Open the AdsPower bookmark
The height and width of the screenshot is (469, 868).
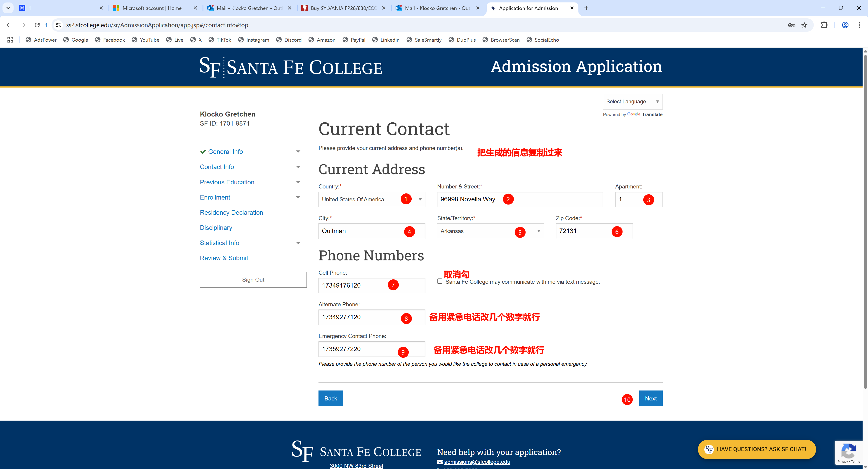pyautogui.click(x=41, y=40)
